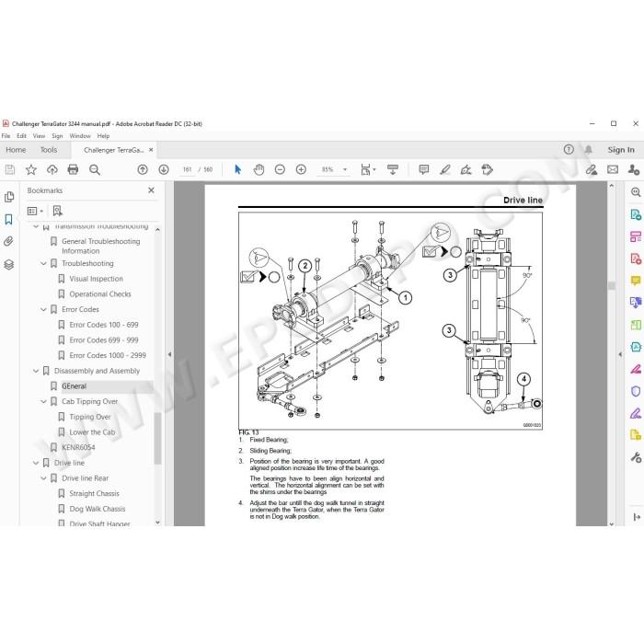This screenshot has height=644, width=644.
Task: Show page thumbnails panel
Action: pyautogui.click(x=8, y=197)
